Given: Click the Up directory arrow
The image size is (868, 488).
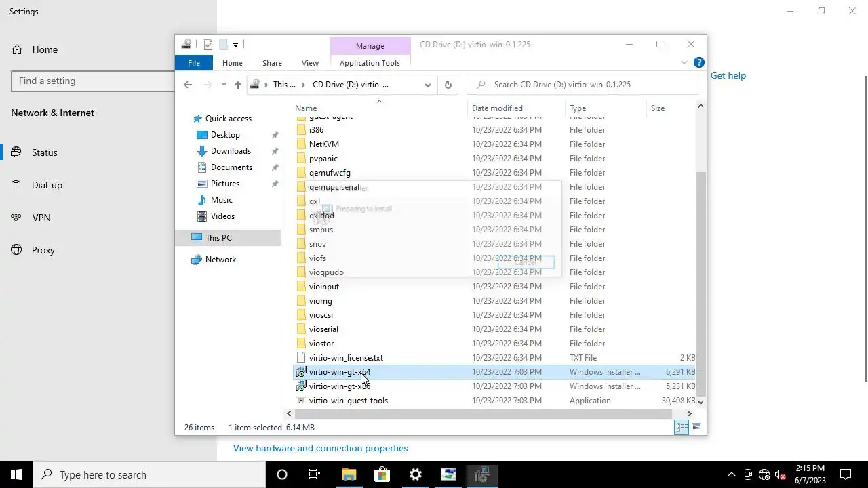Looking at the screenshot, I should click(237, 85).
